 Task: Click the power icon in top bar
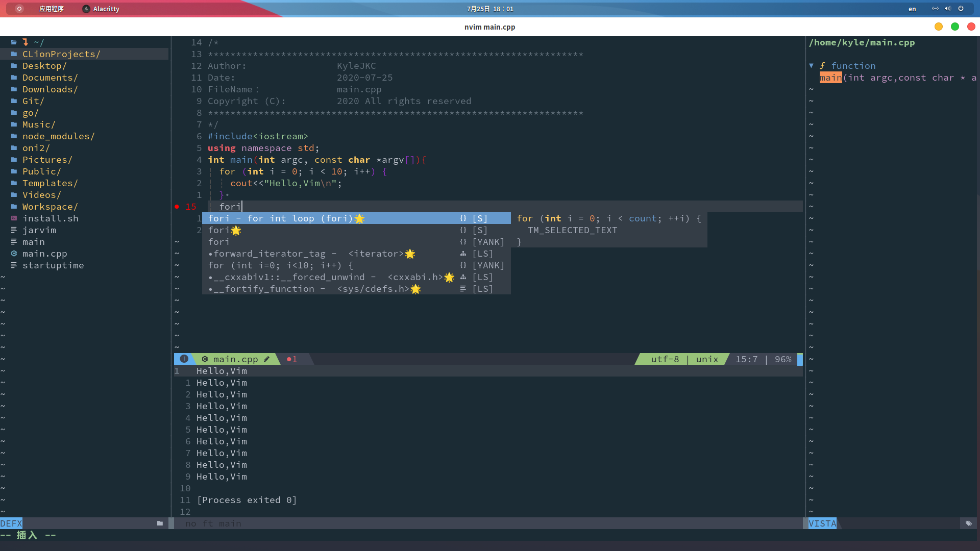[961, 9]
